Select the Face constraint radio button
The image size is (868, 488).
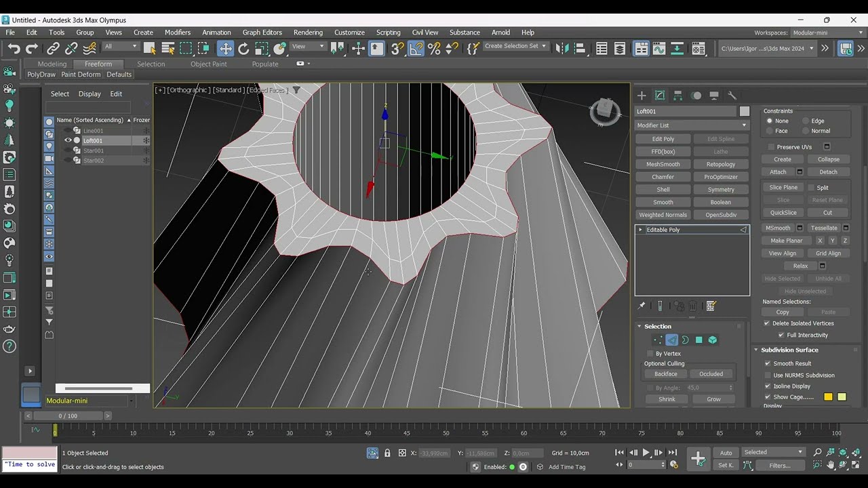tap(770, 131)
